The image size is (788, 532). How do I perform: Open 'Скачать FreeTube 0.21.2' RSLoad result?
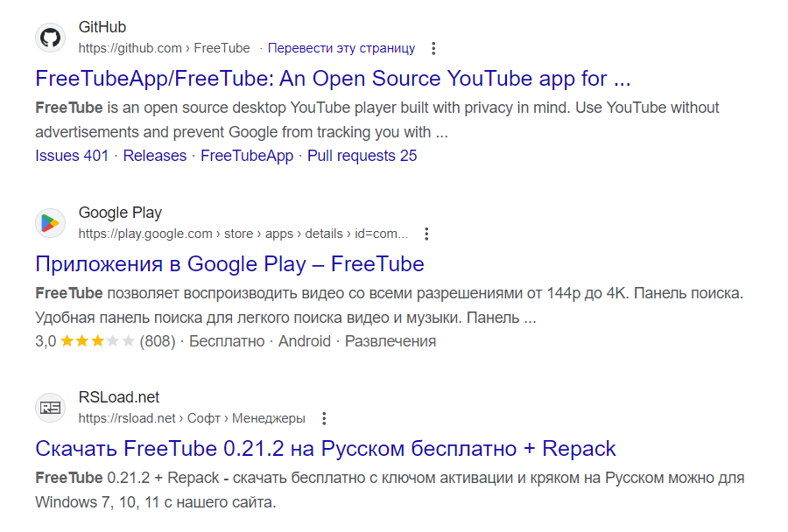pyautogui.click(x=326, y=449)
